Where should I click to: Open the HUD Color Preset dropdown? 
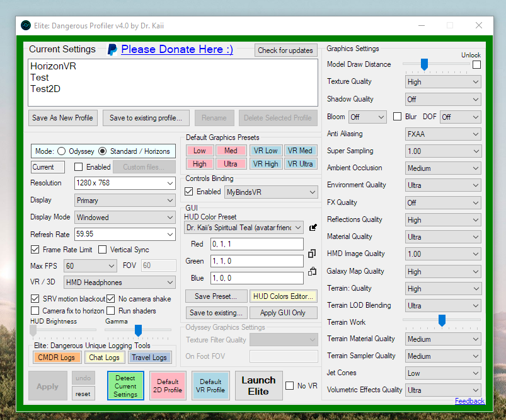pos(243,228)
